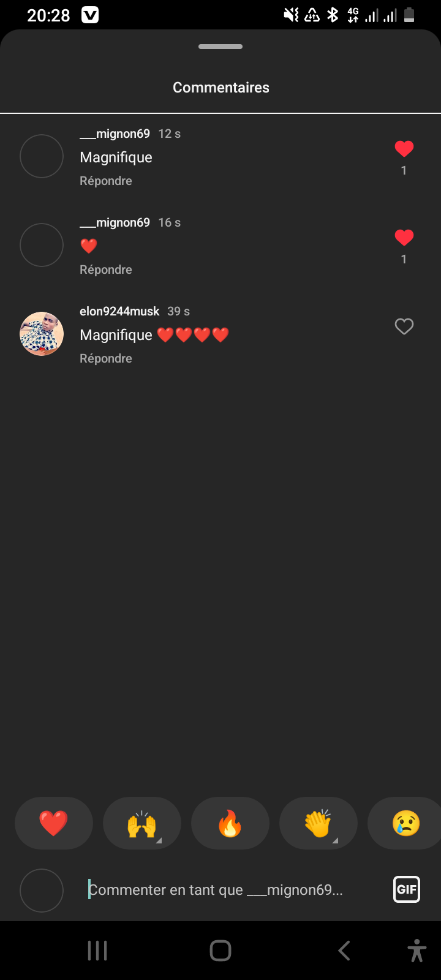Reply to elon9244musk's comment

pyautogui.click(x=106, y=358)
